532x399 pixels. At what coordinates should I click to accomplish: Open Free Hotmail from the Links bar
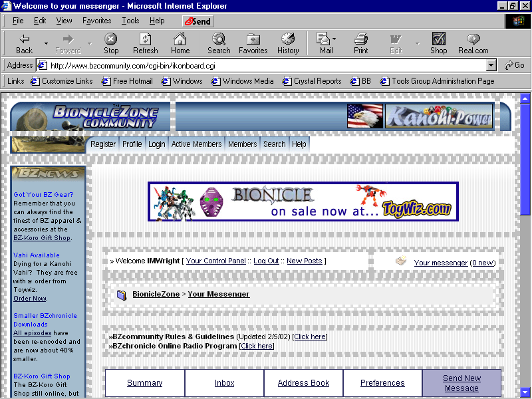[x=128, y=81]
